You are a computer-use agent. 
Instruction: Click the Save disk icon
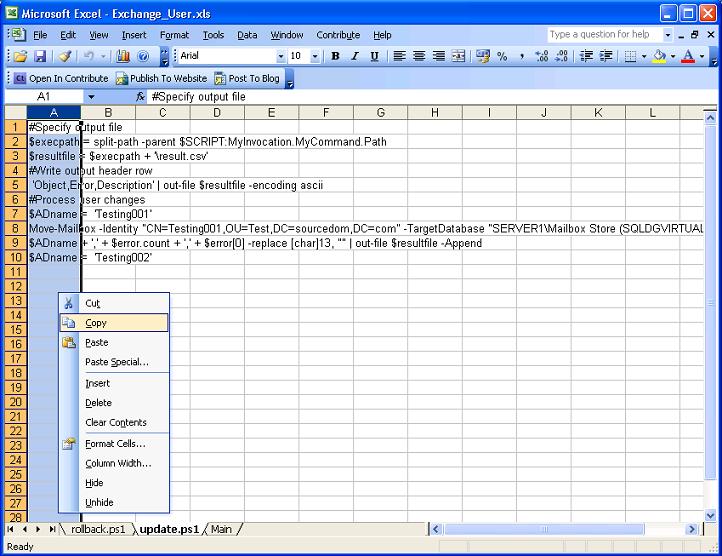pyautogui.click(x=40, y=57)
